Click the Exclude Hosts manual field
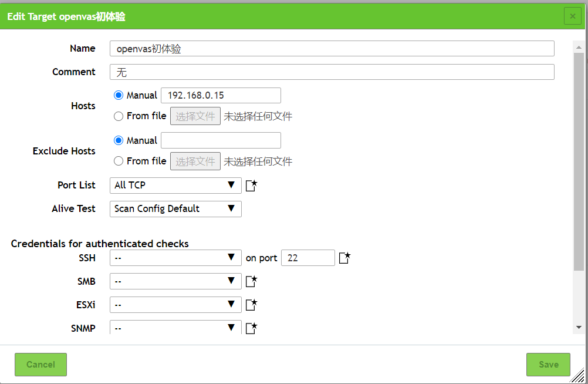Viewport: 588px width, 384px height. click(x=221, y=140)
